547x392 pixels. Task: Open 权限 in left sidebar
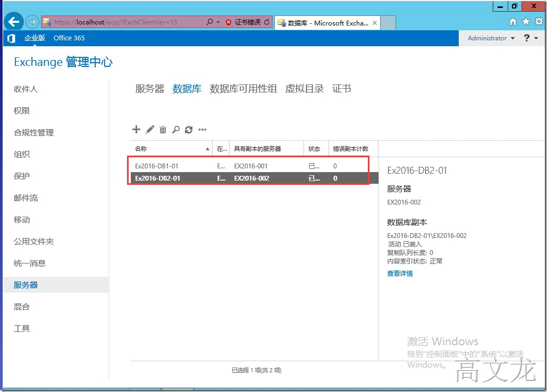click(x=22, y=111)
